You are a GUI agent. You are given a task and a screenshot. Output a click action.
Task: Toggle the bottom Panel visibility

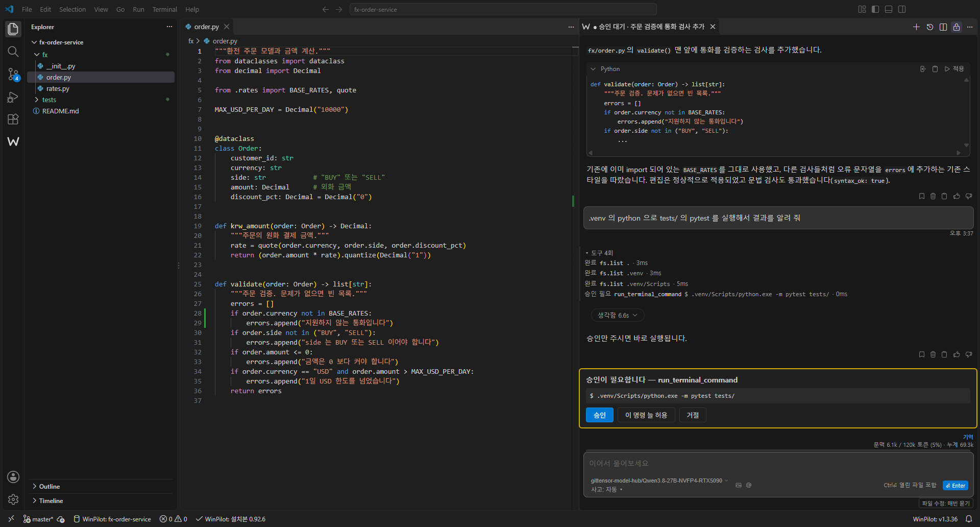pos(889,9)
